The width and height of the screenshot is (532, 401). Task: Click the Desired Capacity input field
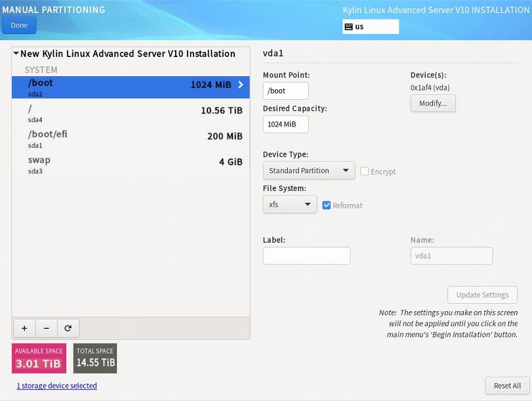(x=285, y=124)
